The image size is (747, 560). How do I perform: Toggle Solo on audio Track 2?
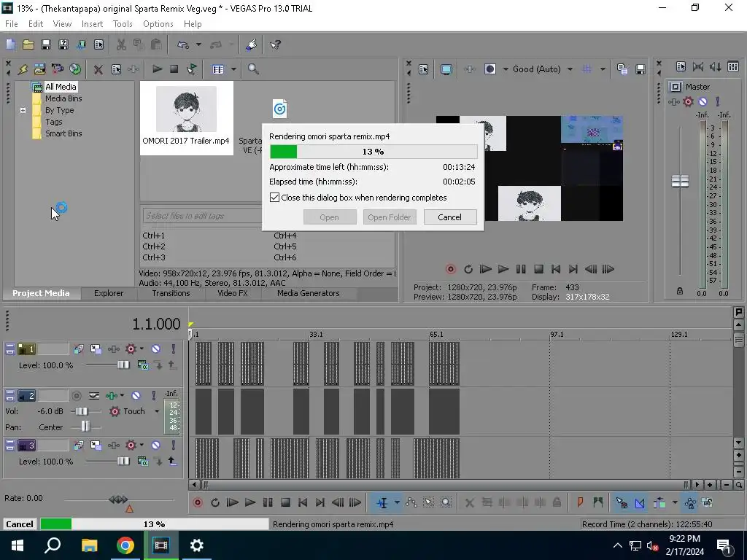[x=153, y=396]
